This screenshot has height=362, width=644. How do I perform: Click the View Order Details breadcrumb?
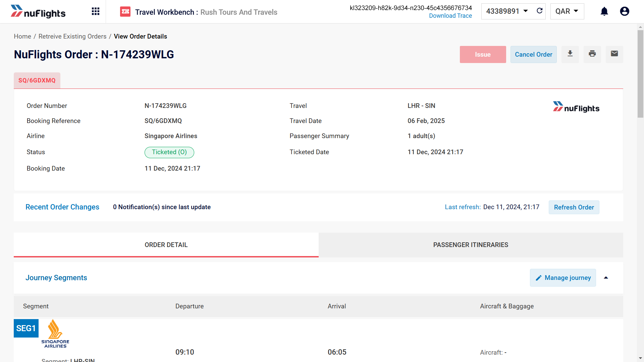140,36
